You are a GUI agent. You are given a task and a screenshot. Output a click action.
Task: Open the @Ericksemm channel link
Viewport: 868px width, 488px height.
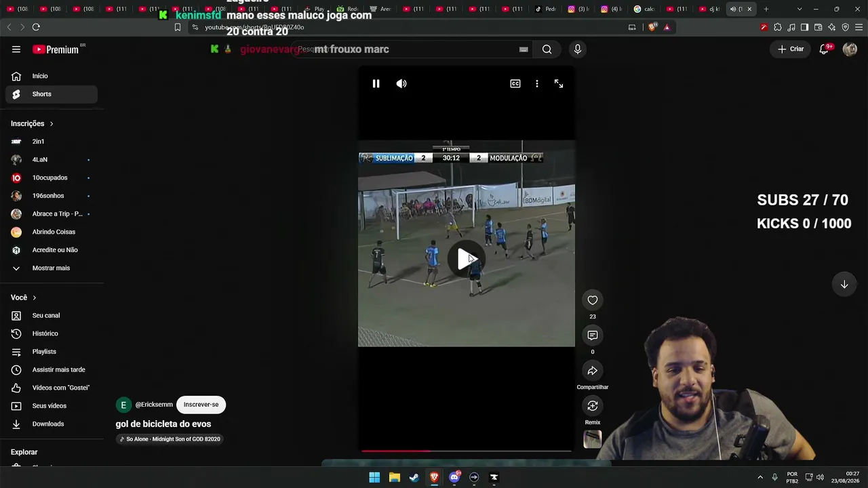(154, 405)
